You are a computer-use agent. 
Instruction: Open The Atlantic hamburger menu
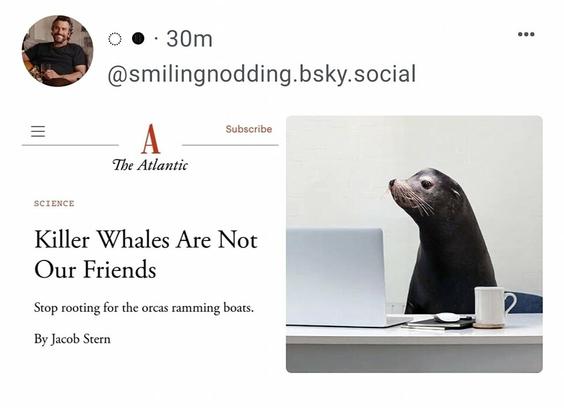pyautogui.click(x=38, y=131)
